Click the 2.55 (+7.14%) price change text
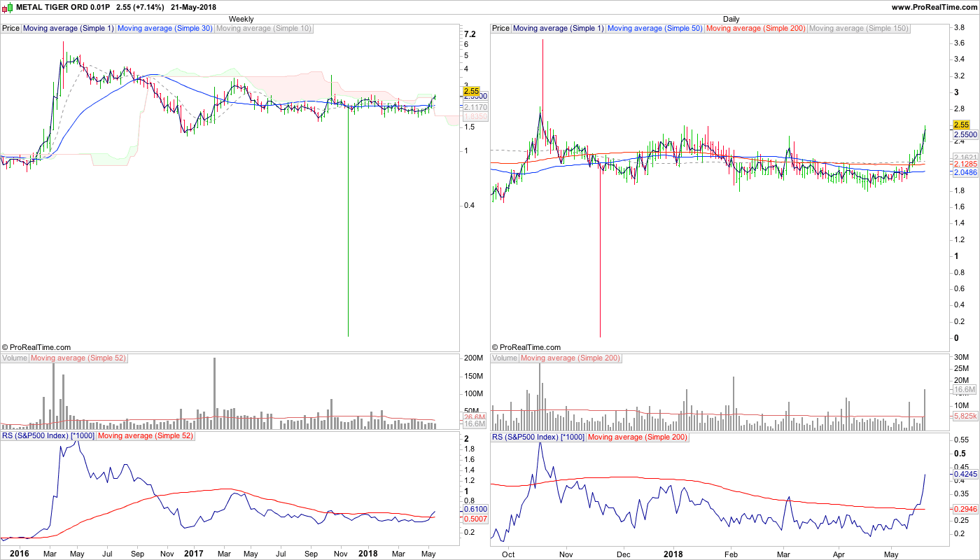Viewport: 980px width, 560px height. [140, 7]
